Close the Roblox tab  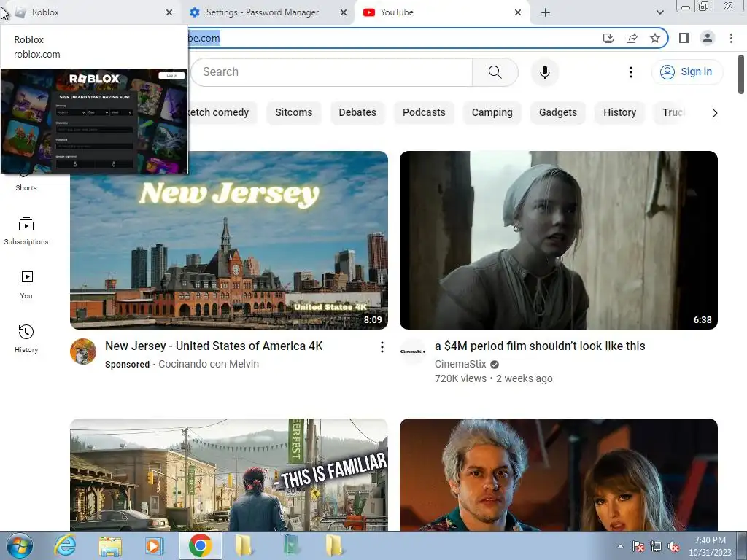click(x=169, y=12)
